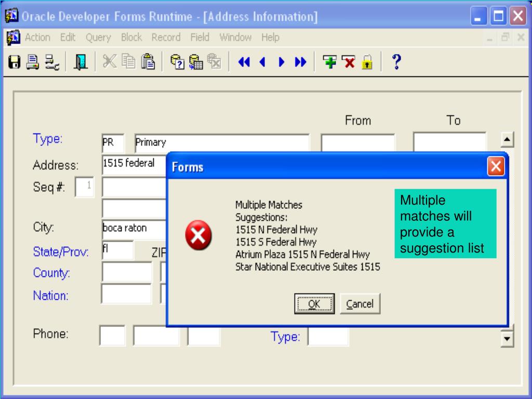Click the Address field containing 1515 federal
Image resolution: width=532 pixels, height=399 pixels.
134,165
